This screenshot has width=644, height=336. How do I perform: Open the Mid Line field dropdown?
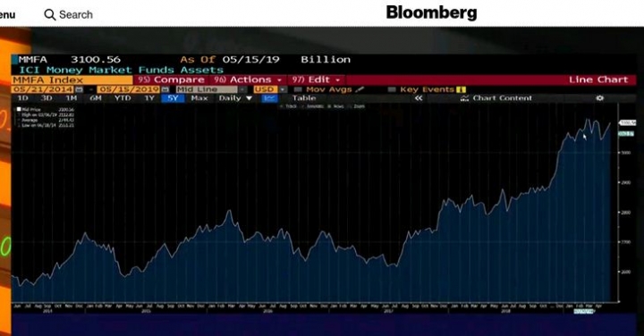click(x=207, y=89)
